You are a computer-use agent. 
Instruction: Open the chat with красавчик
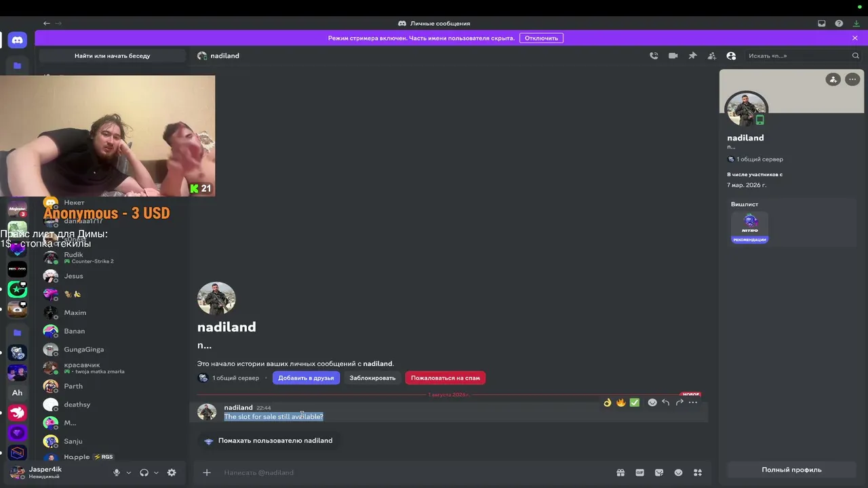click(112, 367)
